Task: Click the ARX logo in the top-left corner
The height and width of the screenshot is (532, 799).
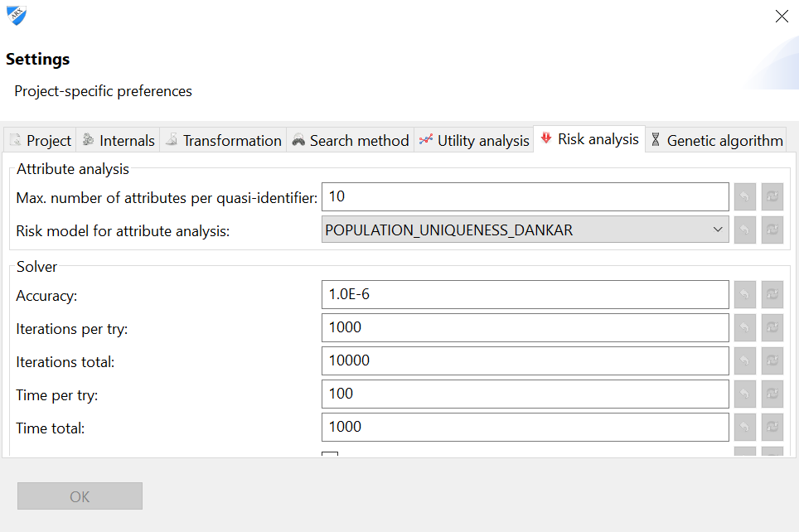Action: tap(16, 15)
